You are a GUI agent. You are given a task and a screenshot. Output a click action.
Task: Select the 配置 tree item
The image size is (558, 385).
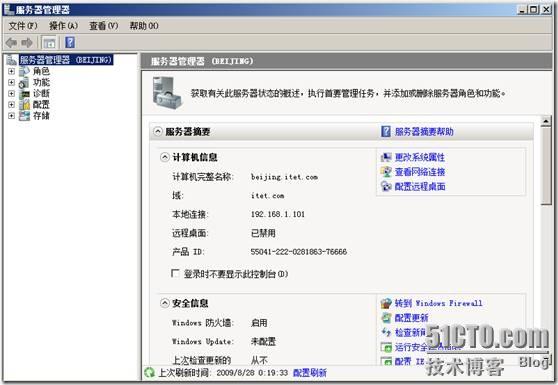pyautogui.click(x=41, y=105)
